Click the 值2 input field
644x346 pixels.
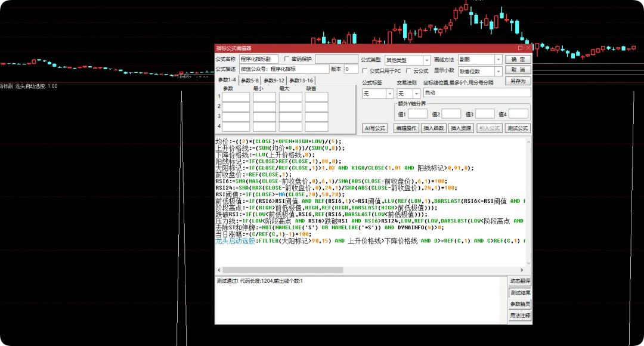tap(451, 114)
